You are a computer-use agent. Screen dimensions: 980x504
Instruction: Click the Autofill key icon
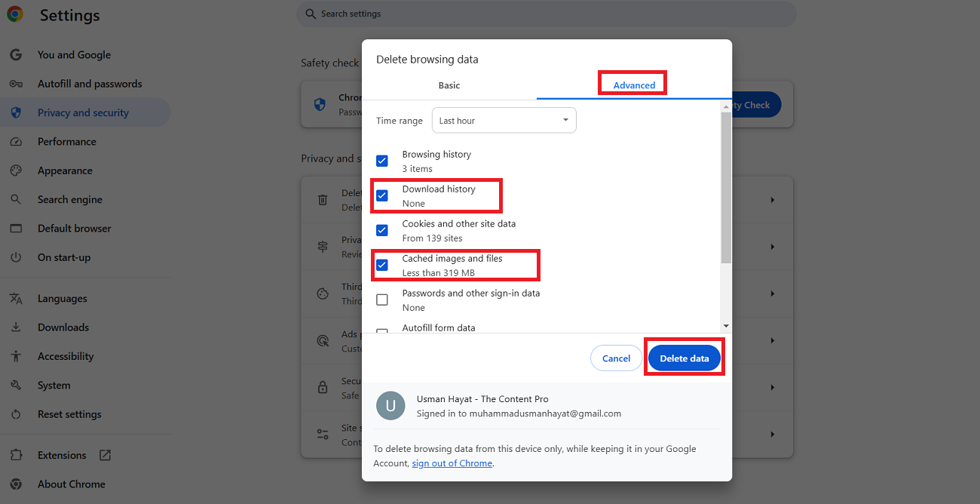(16, 84)
